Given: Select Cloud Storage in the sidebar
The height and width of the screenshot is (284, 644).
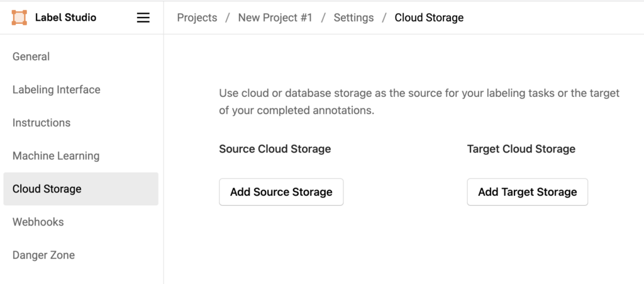Looking at the screenshot, I should (81, 189).
